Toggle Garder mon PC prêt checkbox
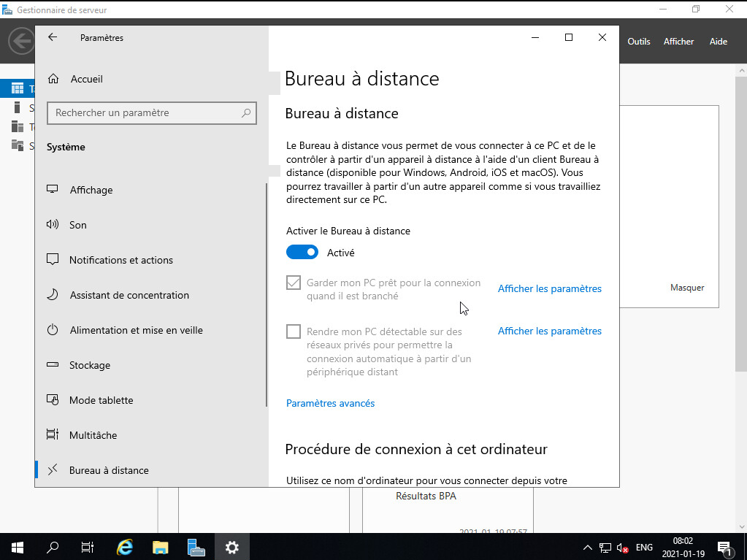Image resolution: width=747 pixels, height=560 pixels. (294, 283)
